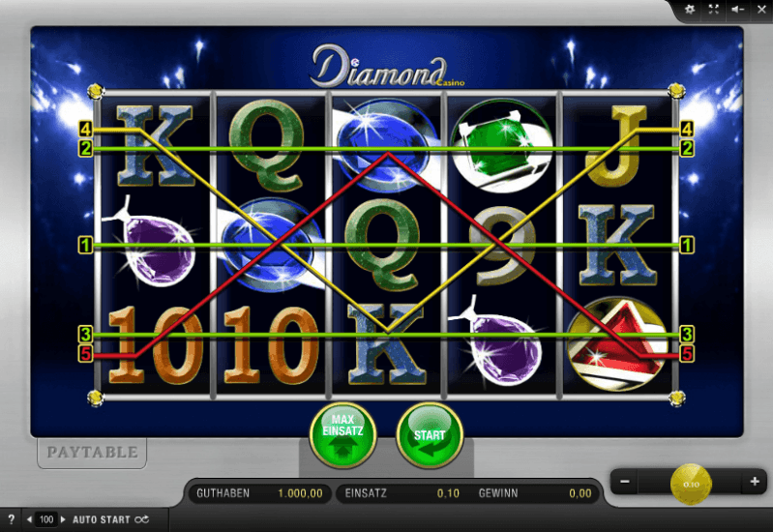Click the MAX EINSATZ button
773x532 pixels.
(x=342, y=435)
